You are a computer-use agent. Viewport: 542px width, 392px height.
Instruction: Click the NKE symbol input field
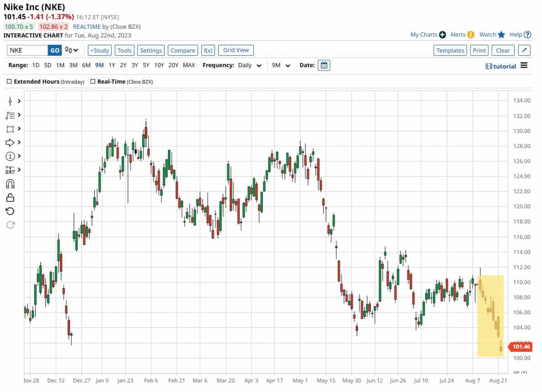pos(27,50)
